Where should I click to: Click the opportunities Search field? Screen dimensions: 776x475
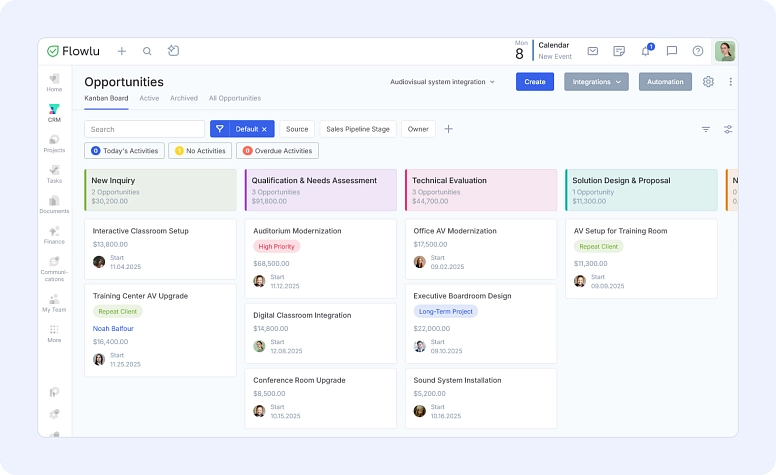144,129
